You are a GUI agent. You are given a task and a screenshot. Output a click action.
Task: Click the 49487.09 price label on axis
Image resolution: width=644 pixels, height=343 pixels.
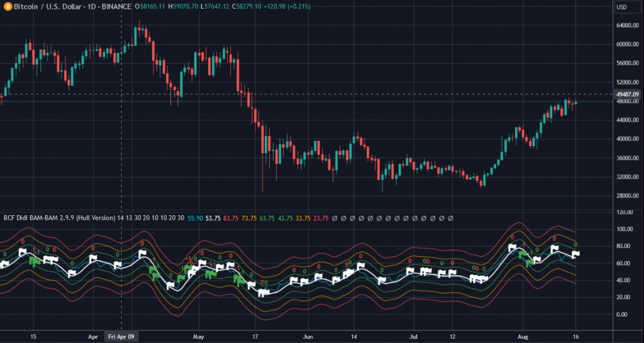pyautogui.click(x=627, y=94)
